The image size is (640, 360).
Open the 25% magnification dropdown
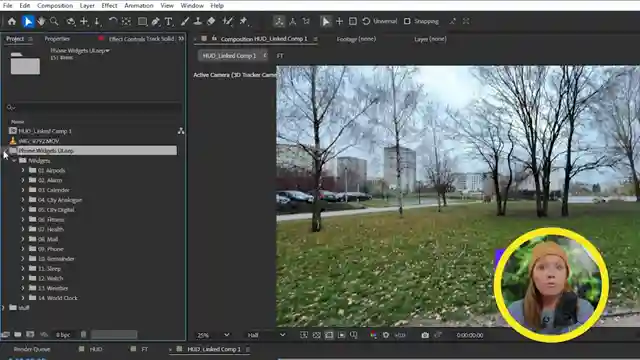tap(213, 335)
